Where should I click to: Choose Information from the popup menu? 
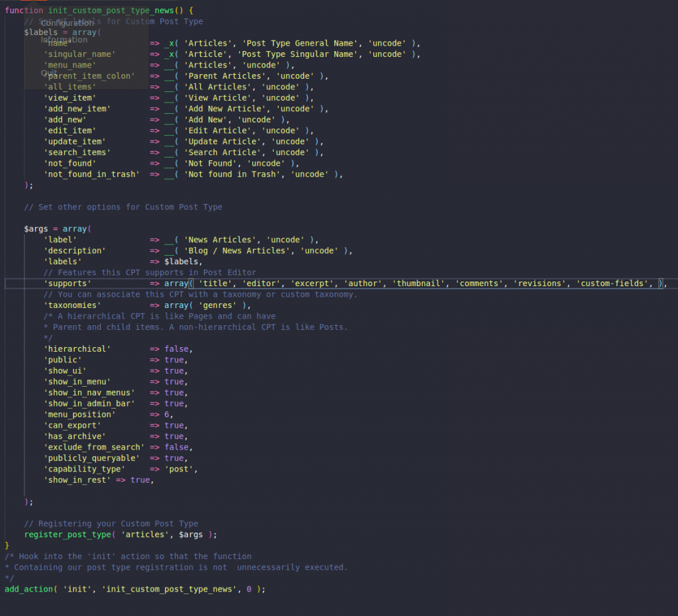point(64,40)
